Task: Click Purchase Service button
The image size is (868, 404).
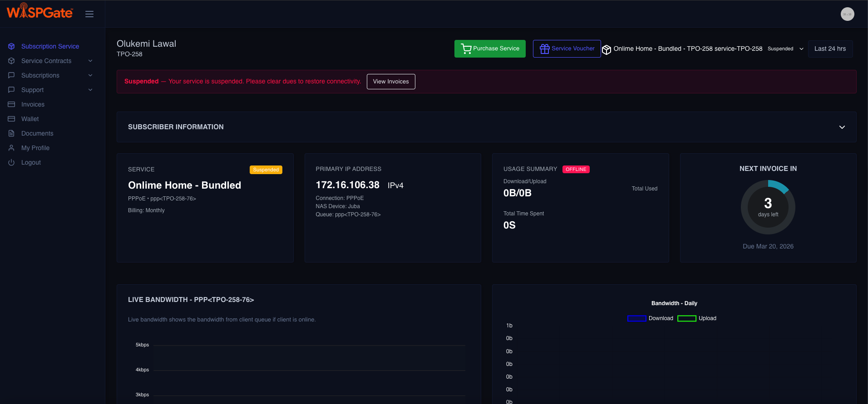Action: coord(490,49)
